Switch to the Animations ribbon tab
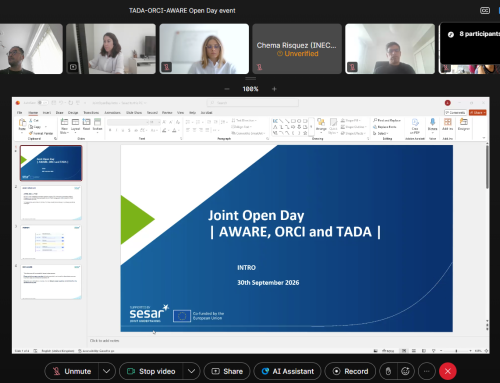This screenshot has width=500, height=383. (x=112, y=113)
